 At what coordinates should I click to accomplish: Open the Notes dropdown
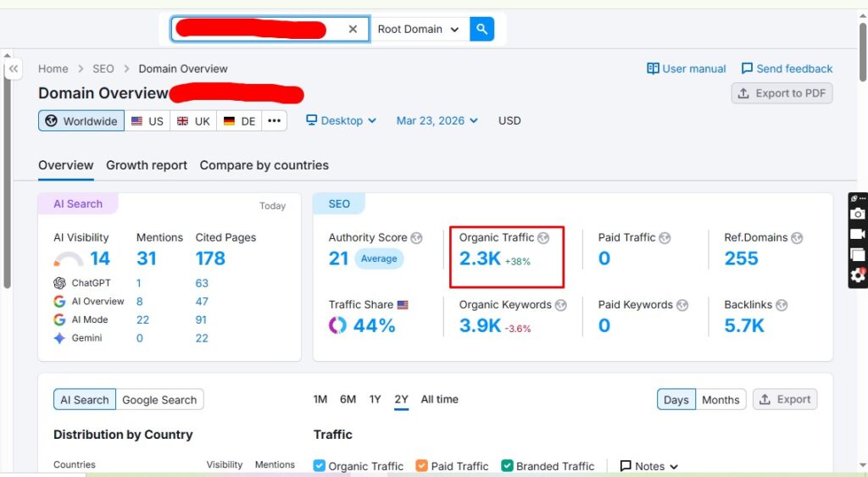(x=648, y=466)
